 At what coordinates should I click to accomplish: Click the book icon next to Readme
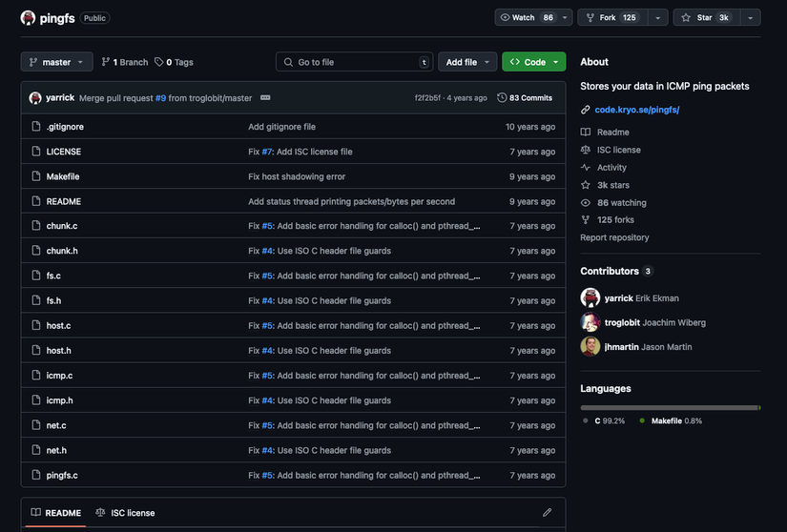point(585,133)
